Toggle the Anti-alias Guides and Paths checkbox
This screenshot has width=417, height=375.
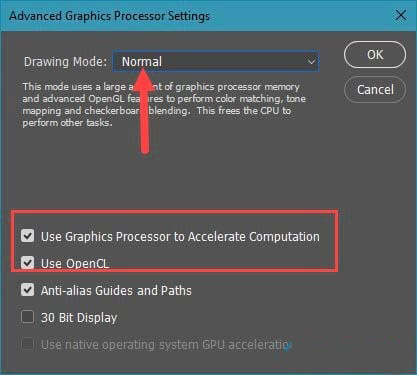click(27, 290)
